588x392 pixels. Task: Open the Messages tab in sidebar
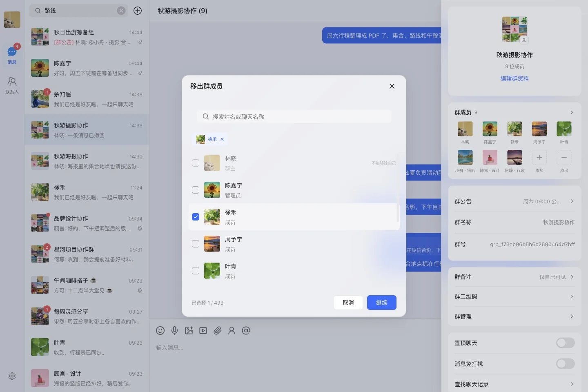pyautogui.click(x=12, y=55)
